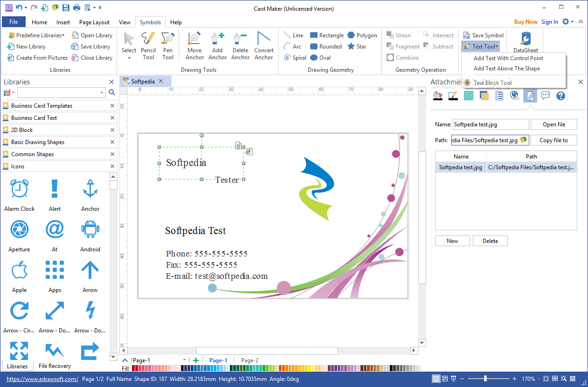The height and width of the screenshot is (387, 588).
Task: Close the Business Card Text library
Action: coord(112,118)
